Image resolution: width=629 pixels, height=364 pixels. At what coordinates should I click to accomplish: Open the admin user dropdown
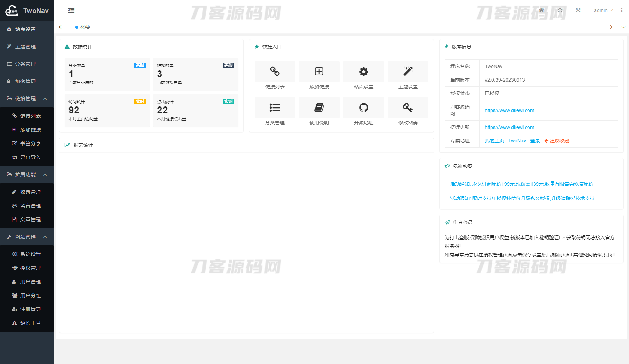(x=603, y=10)
